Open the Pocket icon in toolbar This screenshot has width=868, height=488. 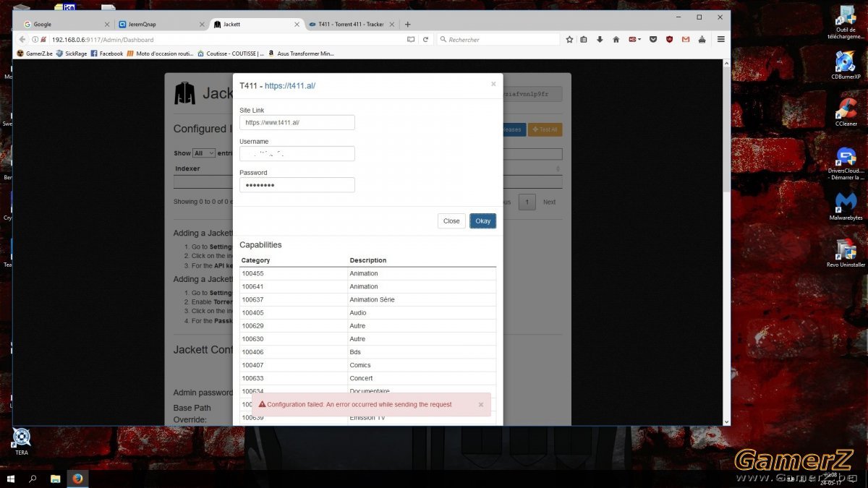pos(653,40)
